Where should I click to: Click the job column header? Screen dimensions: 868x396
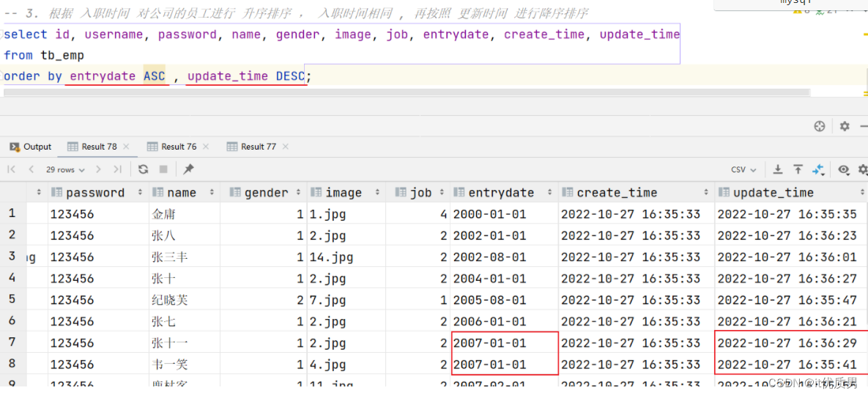click(x=418, y=193)
